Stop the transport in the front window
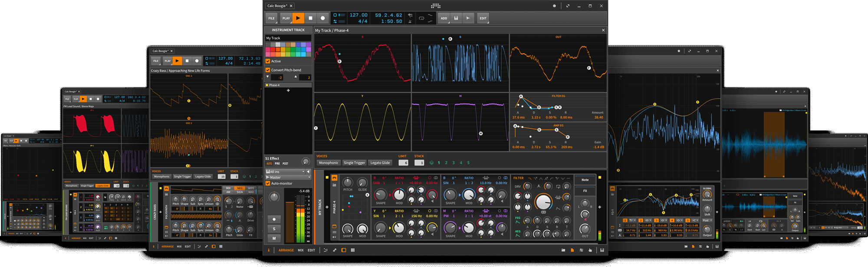The image size is (868, 267). pos(310,18)
